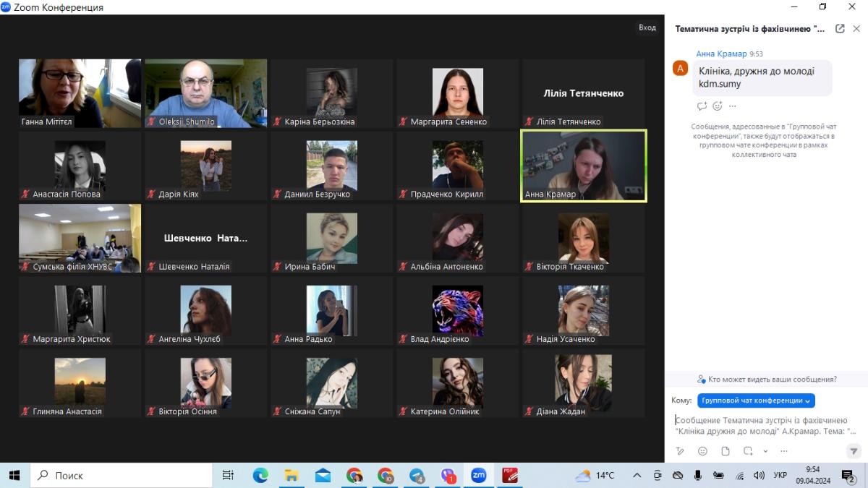
Task: Click the Анна Крамар sender name in chat
Action: point(721,54)
